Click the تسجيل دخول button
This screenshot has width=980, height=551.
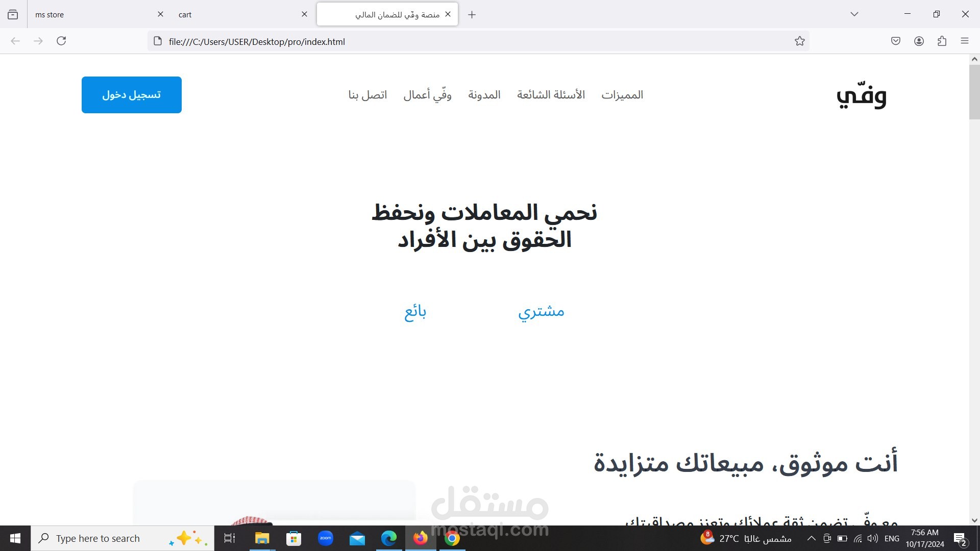point(131,94)
